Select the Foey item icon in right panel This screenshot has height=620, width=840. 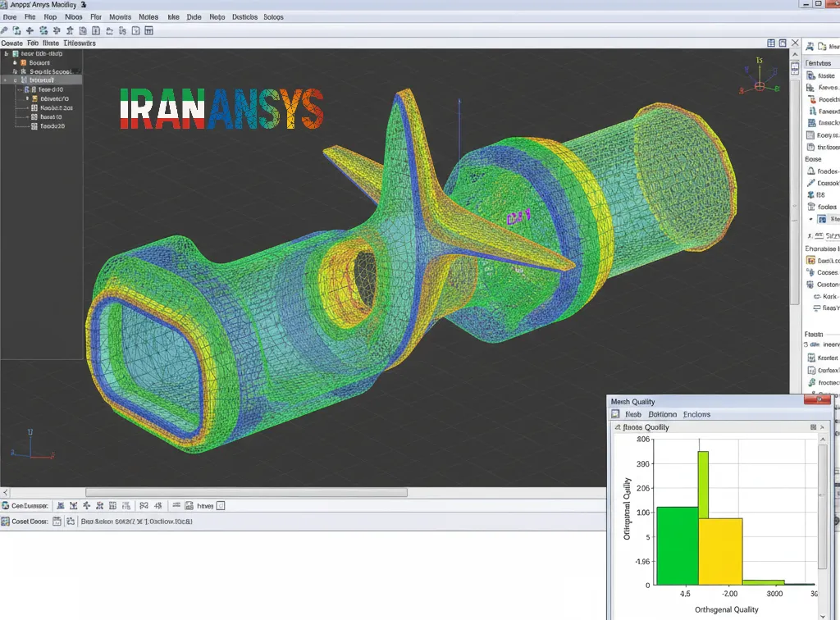[810, 135]
